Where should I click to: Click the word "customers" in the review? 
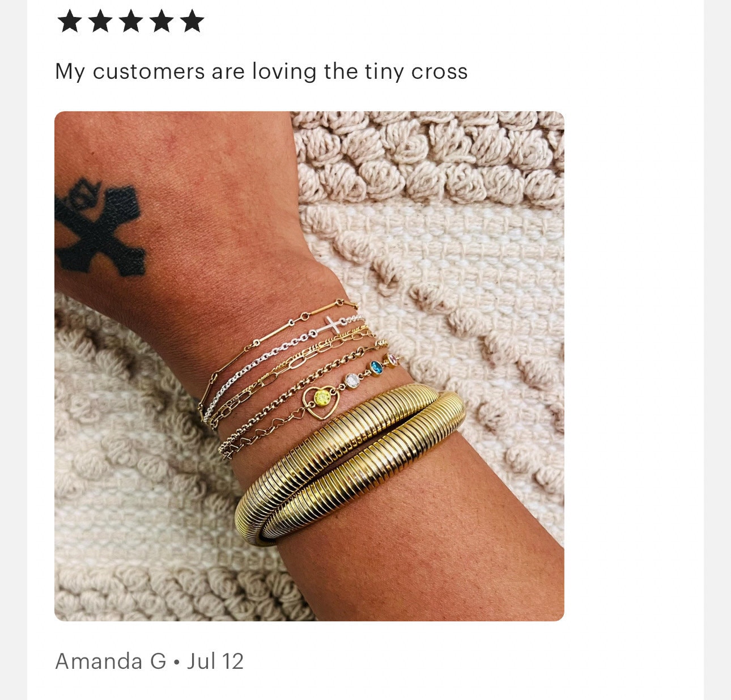tap(148, 72)
